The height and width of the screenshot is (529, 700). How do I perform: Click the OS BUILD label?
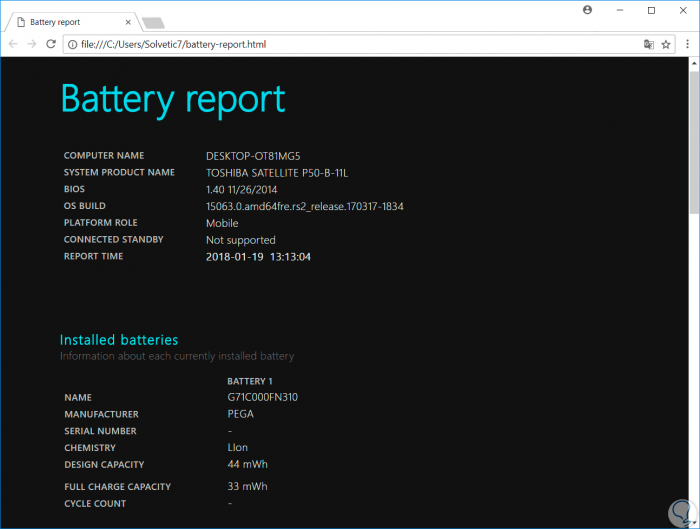pos(85,206)
